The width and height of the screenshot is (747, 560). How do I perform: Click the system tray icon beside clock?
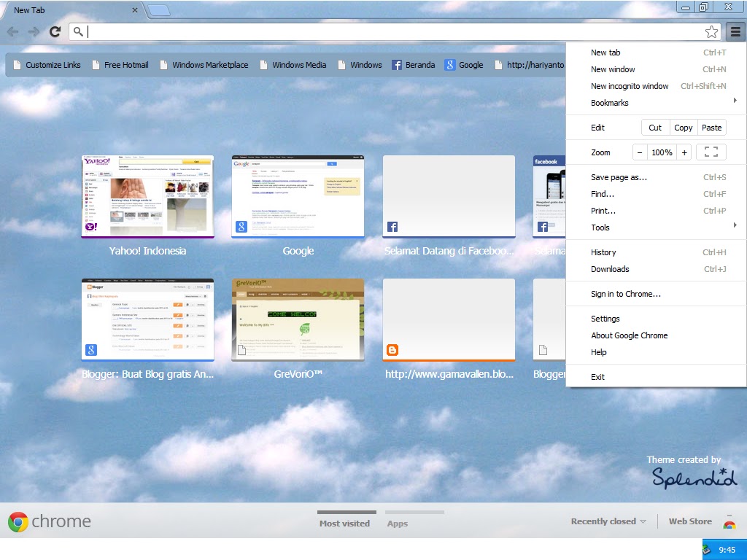pyautogui.click(x=708, y=550)
